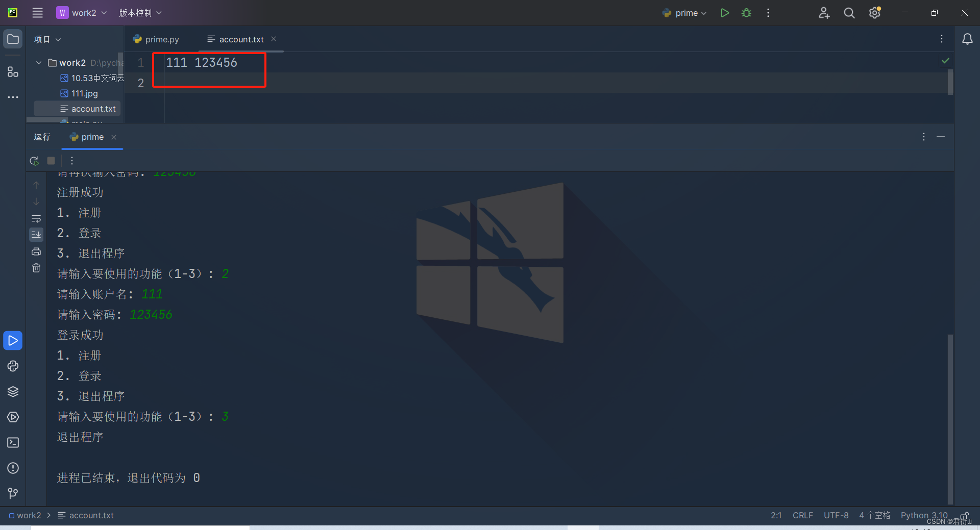Open the Git version control tool window
Screen dimensions: 980x530
pyautogui.click(x=13, y=493)
